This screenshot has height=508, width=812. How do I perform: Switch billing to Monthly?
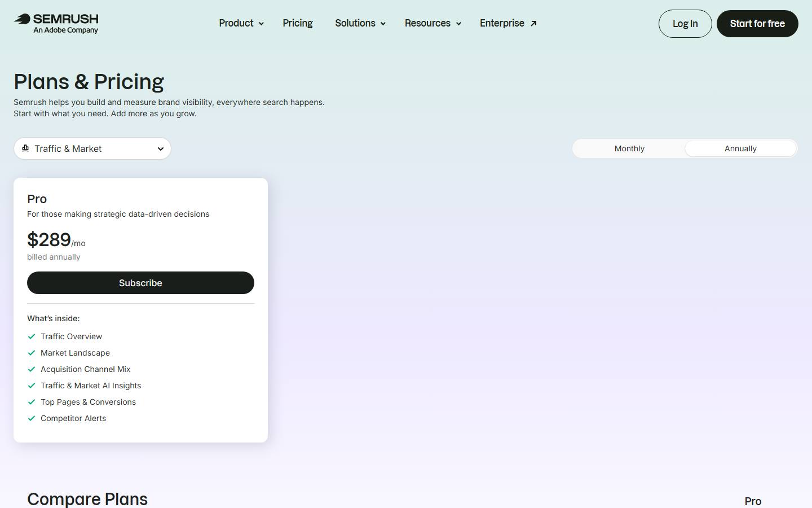pos(629,148)
